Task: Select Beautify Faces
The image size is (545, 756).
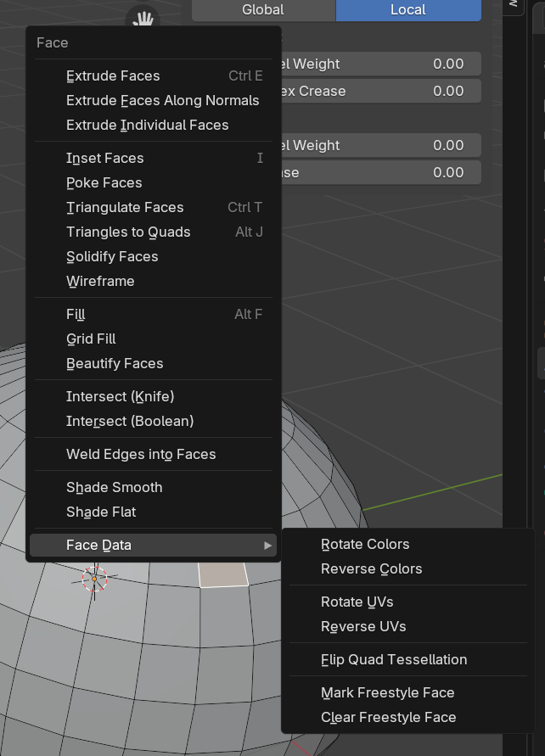Action: point(154,363)
